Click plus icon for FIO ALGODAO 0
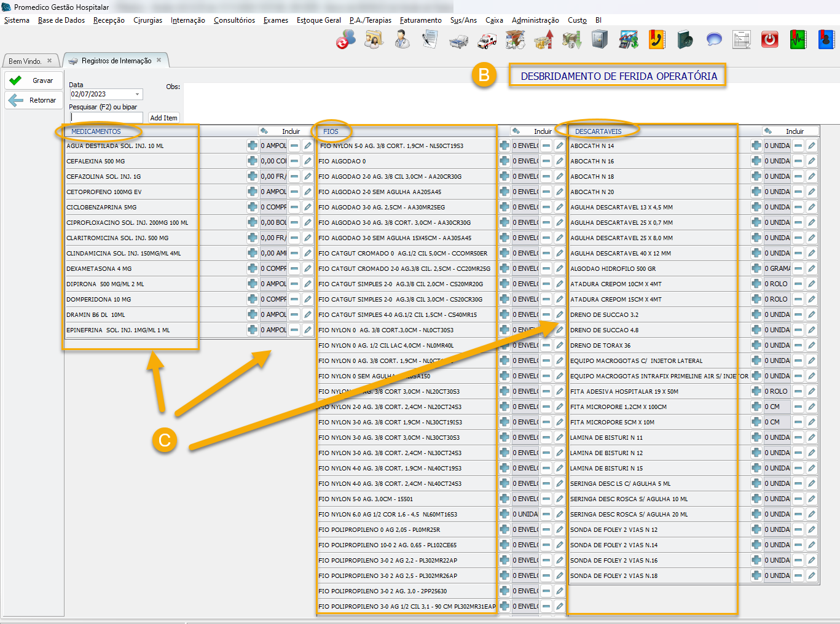 point(504,161)
